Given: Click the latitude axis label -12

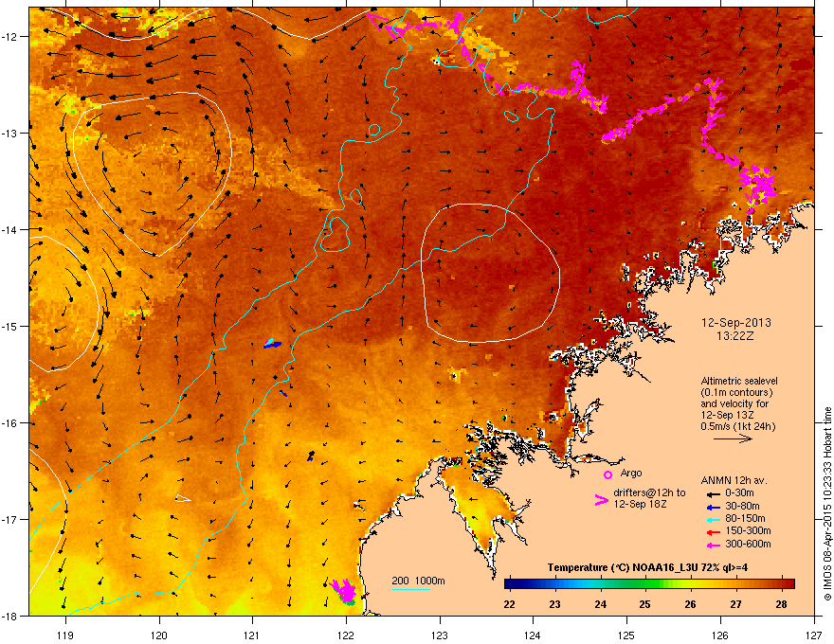Looking at the screenshot, I should [x=9, y=36].
